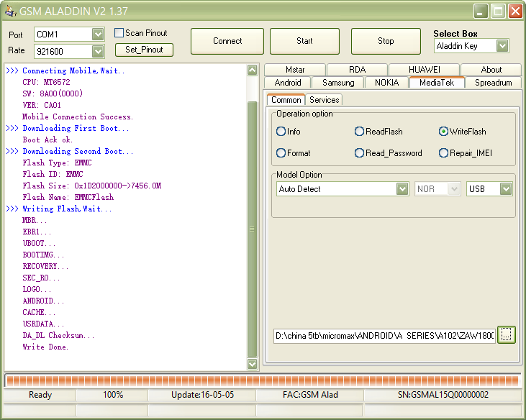This screenshot has width=526, height=420.
Task: Click 'Downloading First Boot...' log line
Action: (x=76, y=129)
